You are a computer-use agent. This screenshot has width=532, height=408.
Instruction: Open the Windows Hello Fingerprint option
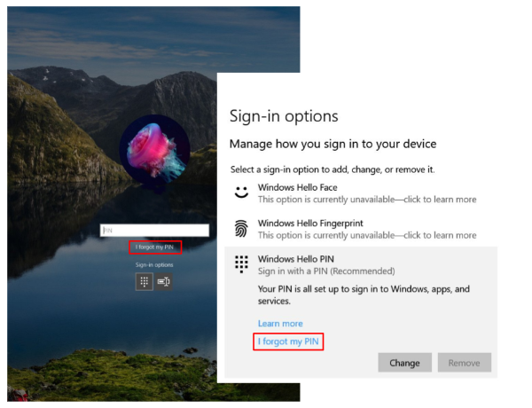(361, 229)
